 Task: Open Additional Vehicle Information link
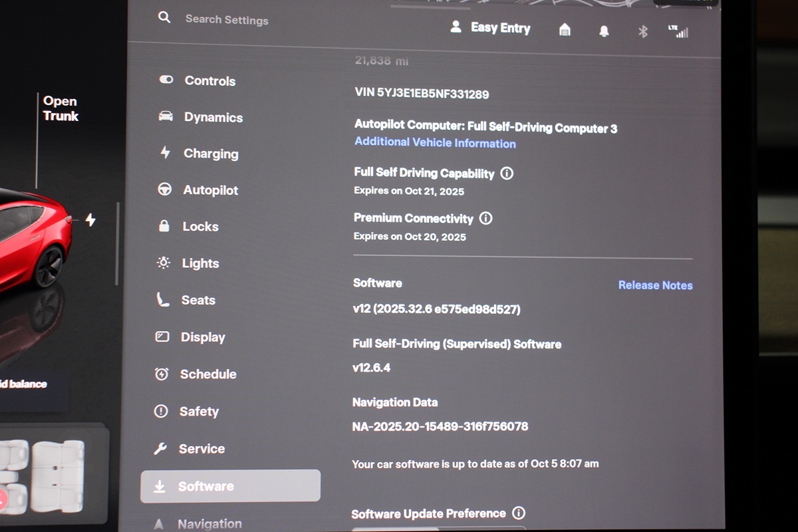(x=435, y=143)
